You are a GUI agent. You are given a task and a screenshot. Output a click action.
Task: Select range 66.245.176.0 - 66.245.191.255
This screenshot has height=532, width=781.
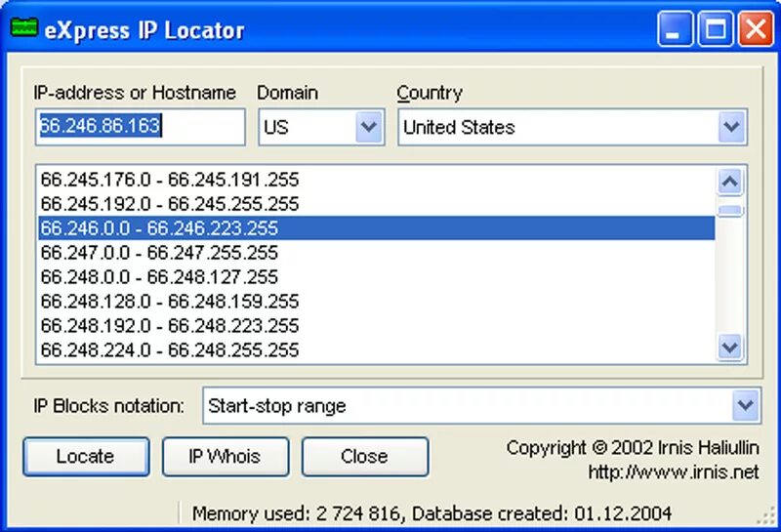point(377,180)
